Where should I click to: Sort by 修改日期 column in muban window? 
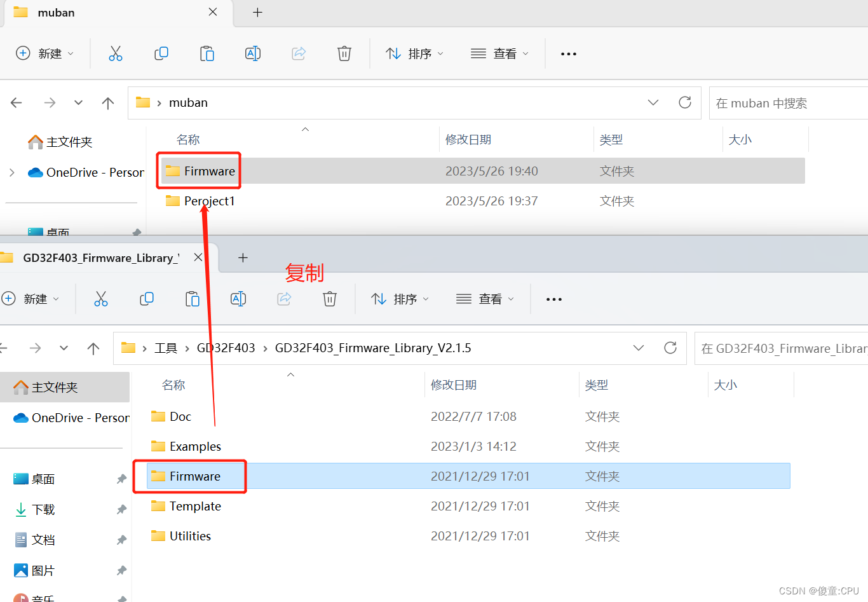pos(468,139)
